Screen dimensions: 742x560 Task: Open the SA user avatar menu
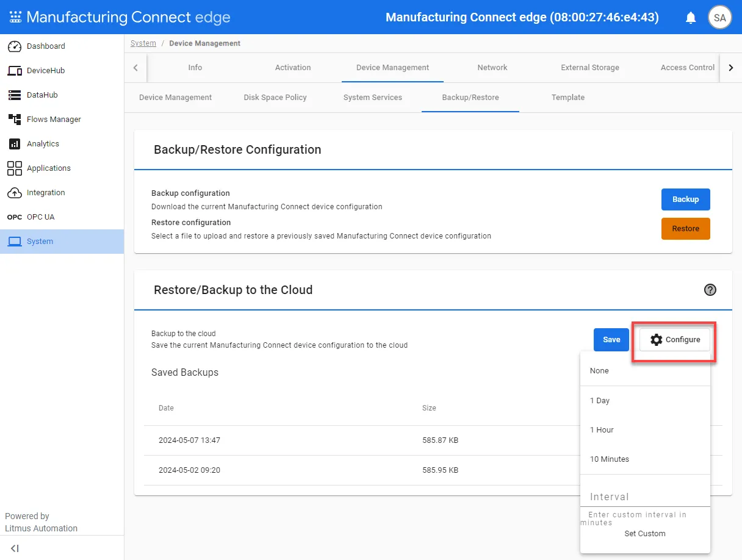tap(720, 18)
